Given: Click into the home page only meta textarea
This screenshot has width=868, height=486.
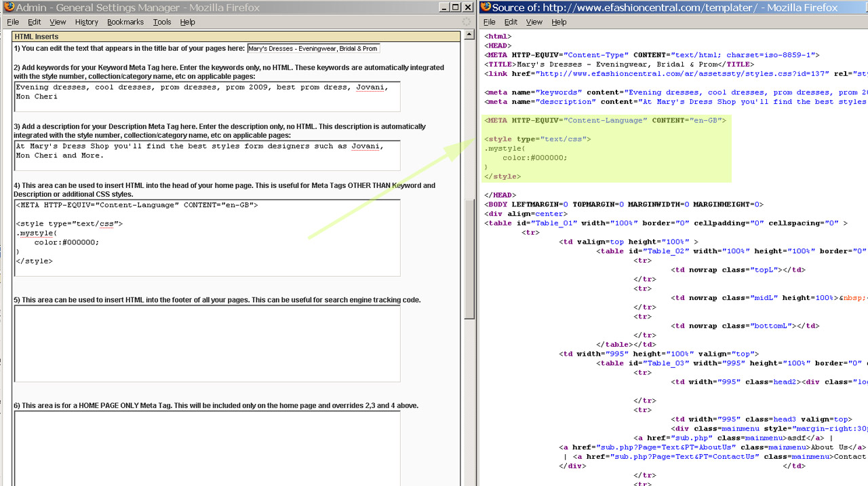Looking at the screenshot, I should click(x=207, y=448).
